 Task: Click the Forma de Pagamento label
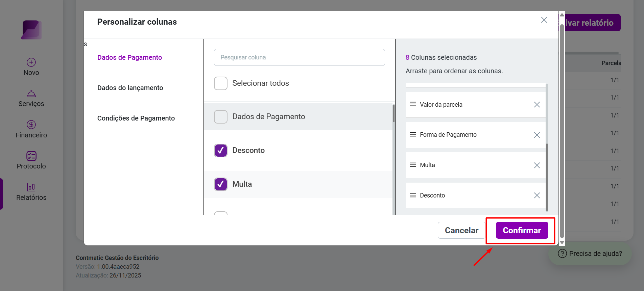pos(448,135)
